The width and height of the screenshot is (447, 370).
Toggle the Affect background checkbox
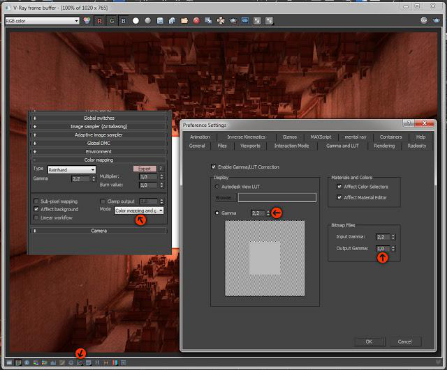coord(36,209)
